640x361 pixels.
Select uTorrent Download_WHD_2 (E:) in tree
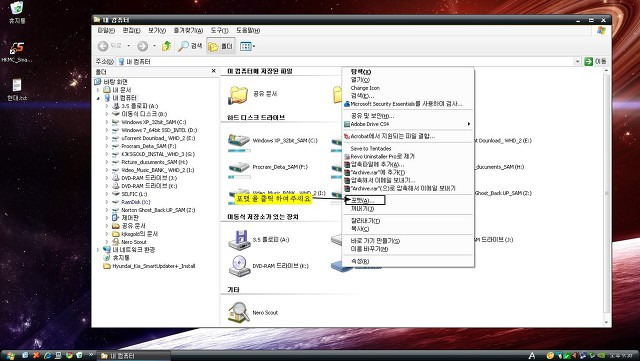[x=158, y=138]
